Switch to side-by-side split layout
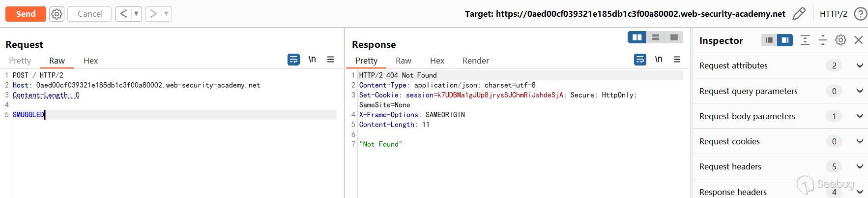The image size is (868, 198). coord(637,37)
